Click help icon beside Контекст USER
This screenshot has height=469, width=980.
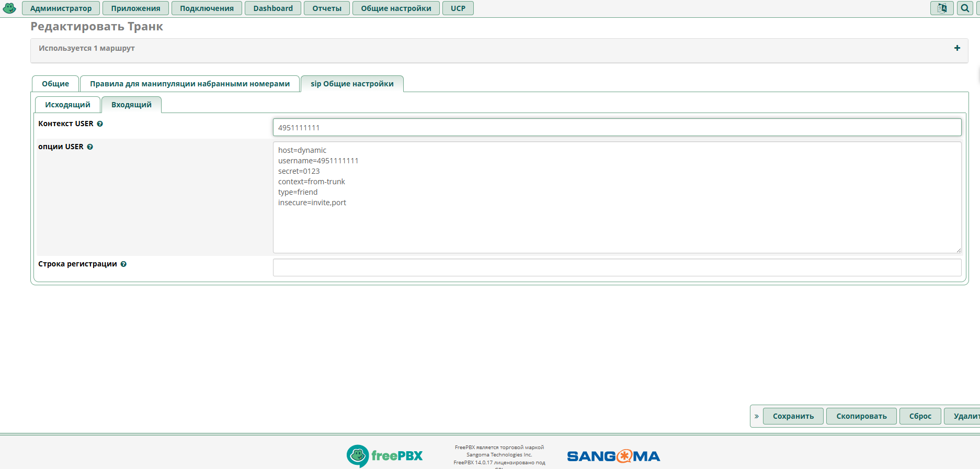(100, 124)
